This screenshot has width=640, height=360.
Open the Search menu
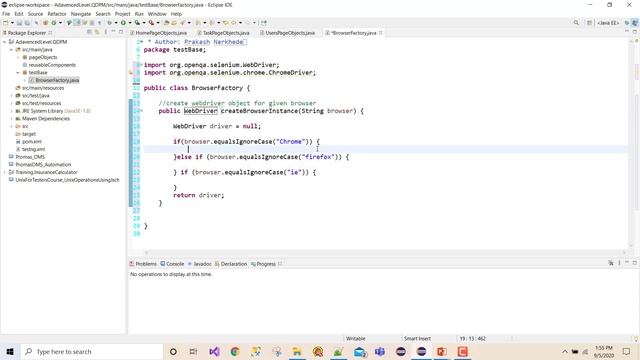pyautogui.click(x=103, y=14)
